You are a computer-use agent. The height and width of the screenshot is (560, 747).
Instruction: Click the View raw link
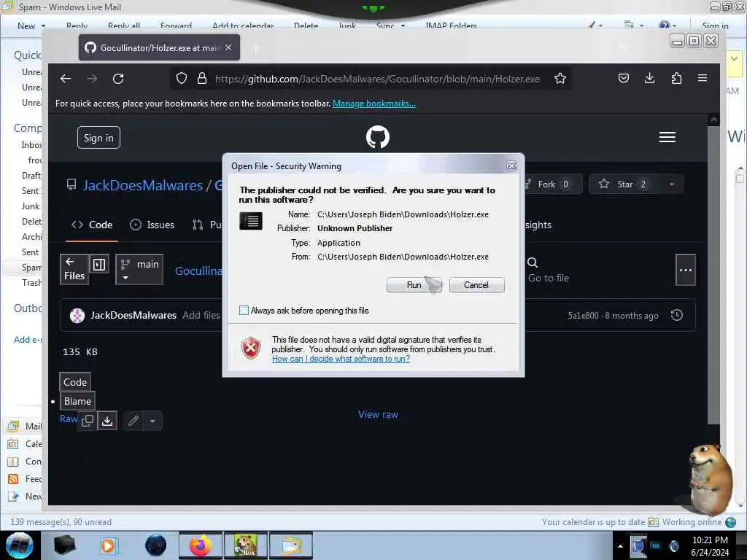click(x=379, y=415)
